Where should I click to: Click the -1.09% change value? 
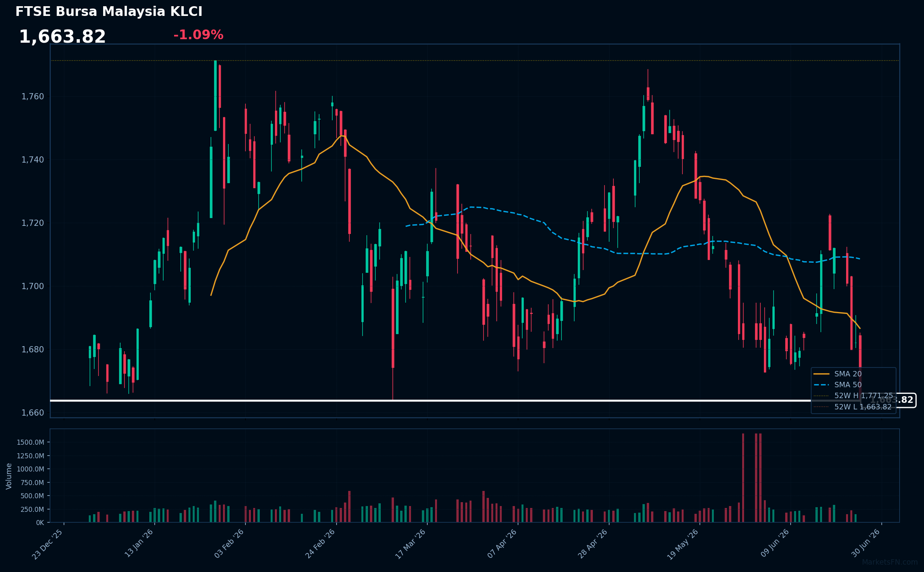(199, 35)
